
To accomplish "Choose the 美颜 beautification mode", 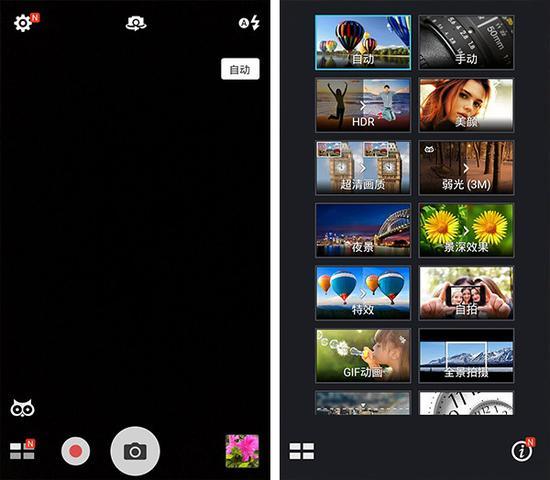I will coord(466,105).
